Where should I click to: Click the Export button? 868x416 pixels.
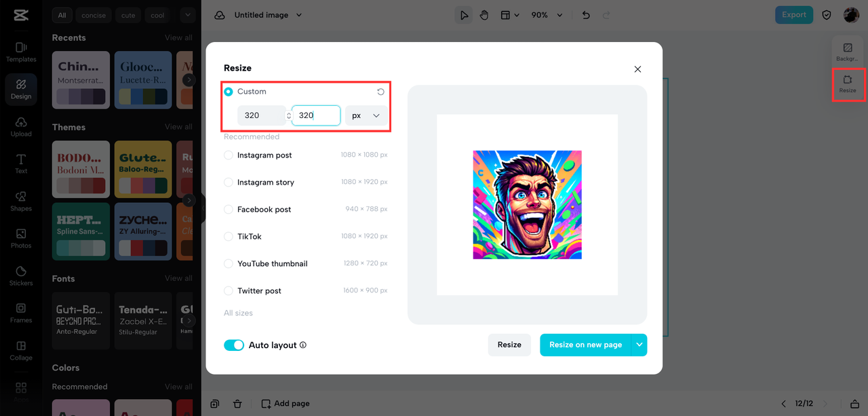(x=794, y=15)
